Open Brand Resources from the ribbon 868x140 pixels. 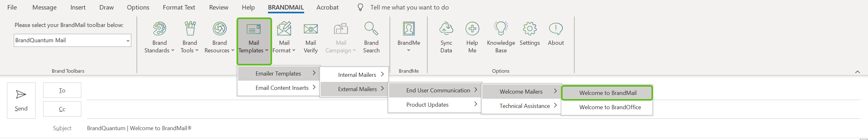[x=219, y=29]
